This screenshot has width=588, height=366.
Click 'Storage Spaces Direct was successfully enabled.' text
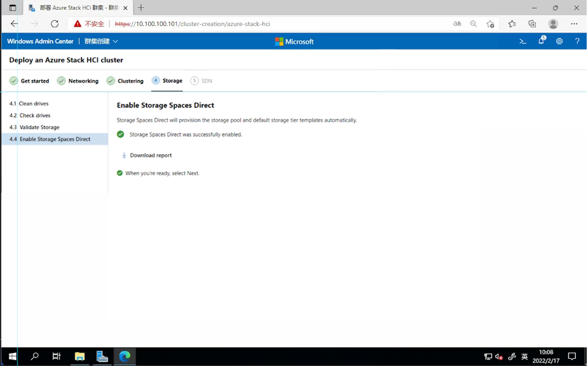[186, 135]
